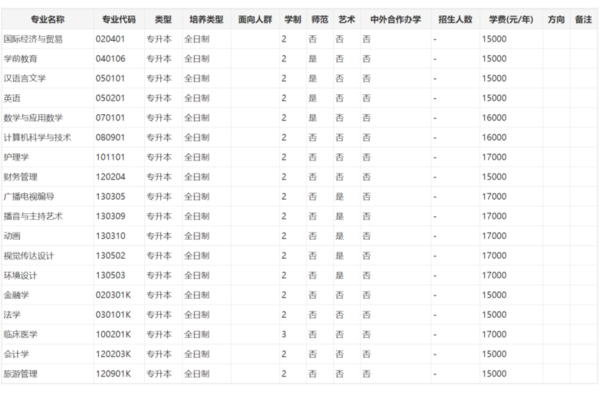Click major code 040106
Screen dimensions: 609x401
111,59
